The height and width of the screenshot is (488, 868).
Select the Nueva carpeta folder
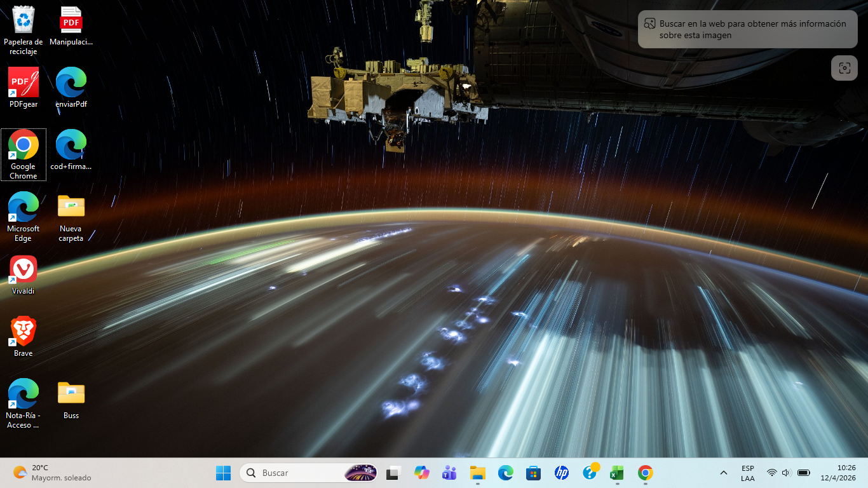point(71,217)
